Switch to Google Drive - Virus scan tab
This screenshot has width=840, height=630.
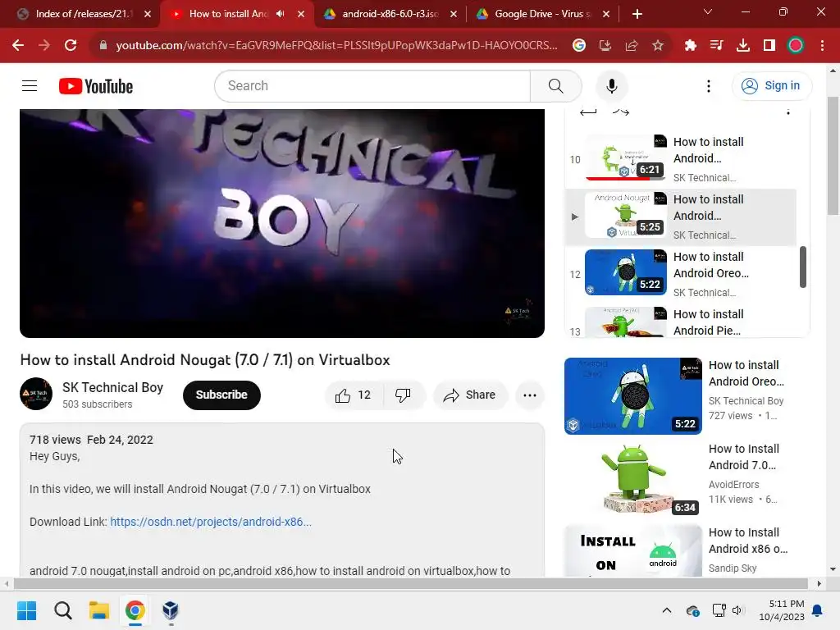[x=542, y=14]
